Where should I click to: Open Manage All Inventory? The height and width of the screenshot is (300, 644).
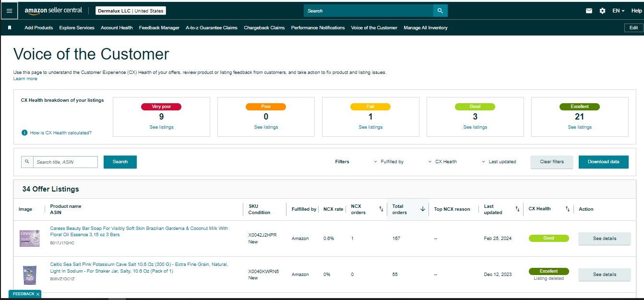click(x=426, y=28)
